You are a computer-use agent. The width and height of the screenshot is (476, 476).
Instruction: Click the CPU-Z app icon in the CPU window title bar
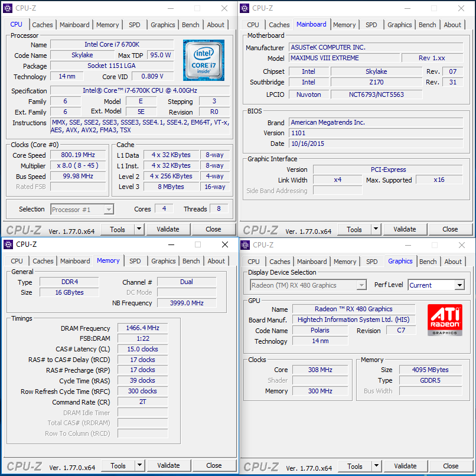tap(8, 8)
